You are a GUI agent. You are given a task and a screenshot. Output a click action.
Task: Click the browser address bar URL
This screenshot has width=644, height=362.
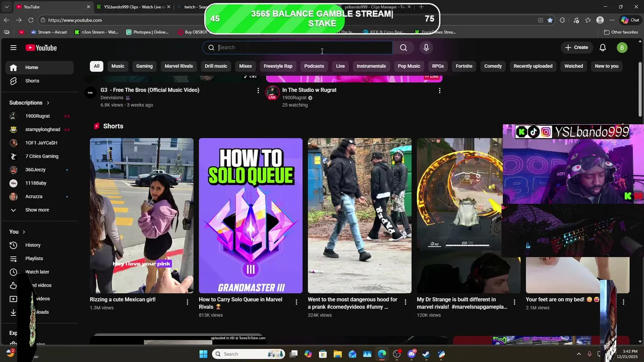[x=75, y=20]
